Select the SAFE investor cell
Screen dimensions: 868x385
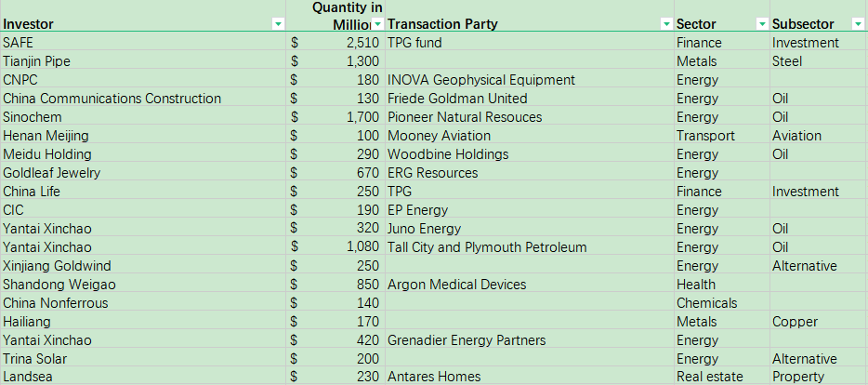click(17, 43)
